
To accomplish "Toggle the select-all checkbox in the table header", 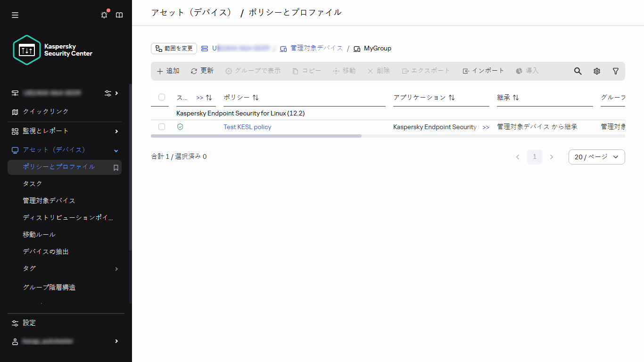I will [162, 97].
